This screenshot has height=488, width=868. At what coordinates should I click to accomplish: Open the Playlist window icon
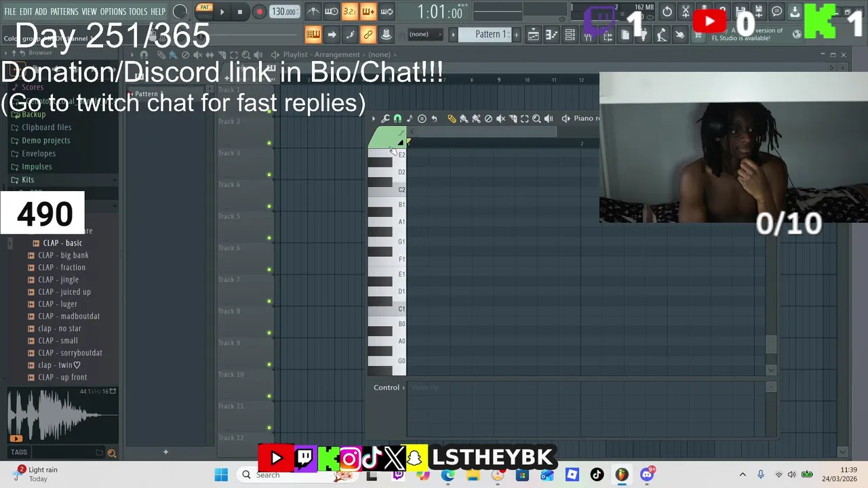tap(533, 35)
